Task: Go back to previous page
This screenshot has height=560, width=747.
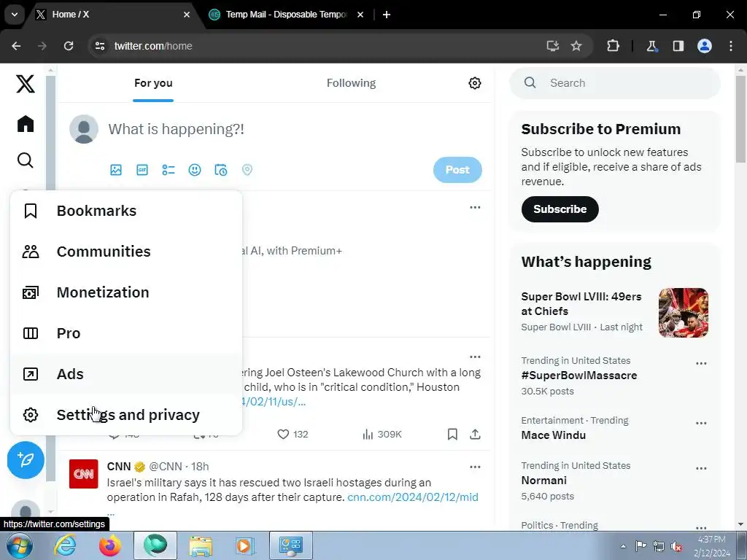Action: click(16, 46)
